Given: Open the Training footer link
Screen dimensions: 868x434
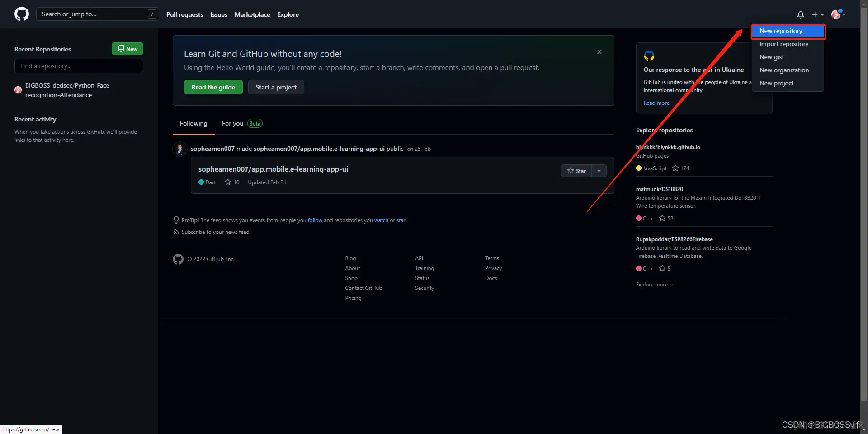Looking at the screenshot, I should [x=425, y=268].
